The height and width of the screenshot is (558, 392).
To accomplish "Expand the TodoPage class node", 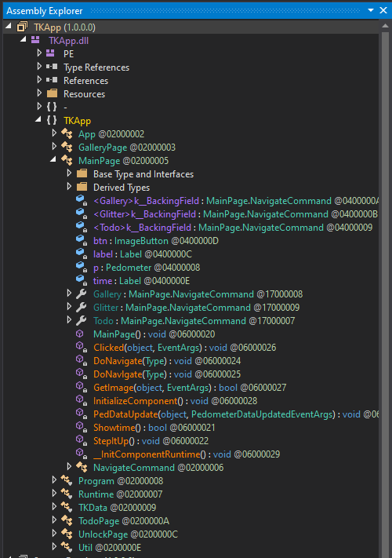I will pyautogui.click(x=54, y=520).
